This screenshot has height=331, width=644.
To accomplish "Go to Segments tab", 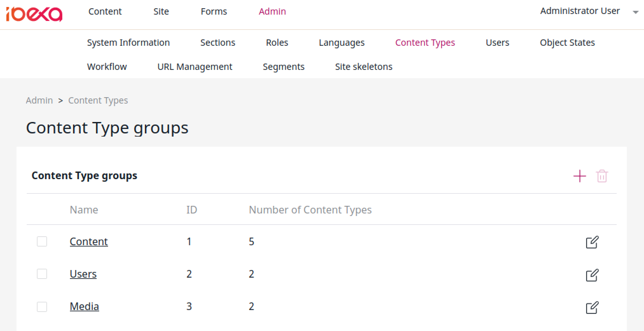I will [x=284, y=67].
